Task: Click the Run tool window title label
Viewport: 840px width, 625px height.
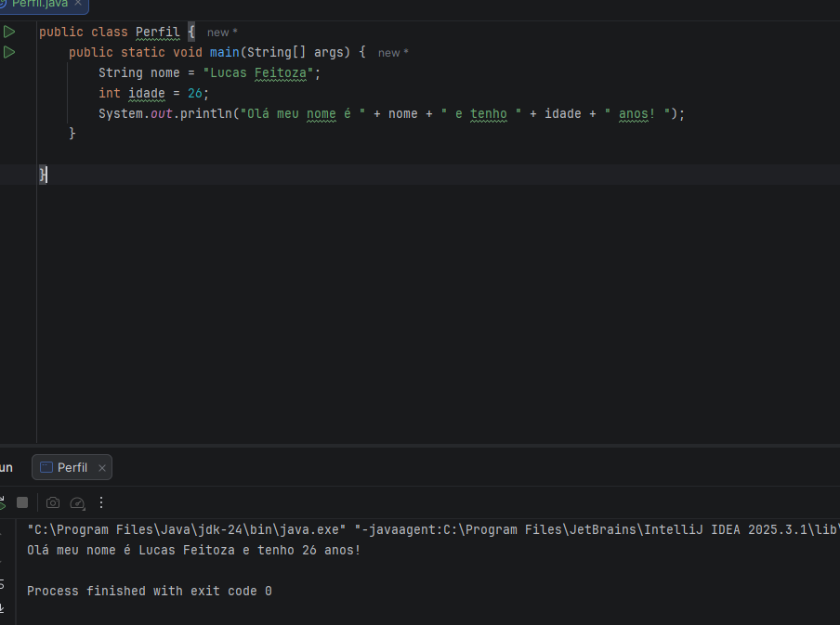Action: (x=6, y=468)
